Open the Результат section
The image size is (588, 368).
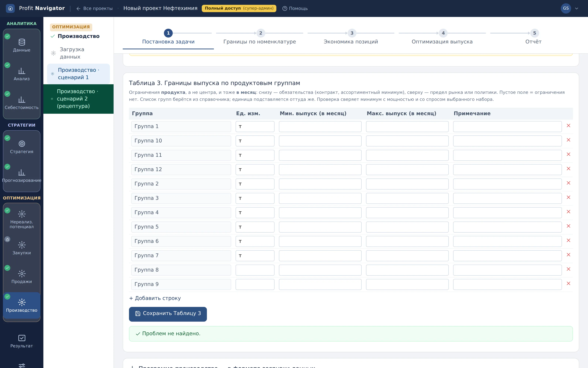coord(22,341)
